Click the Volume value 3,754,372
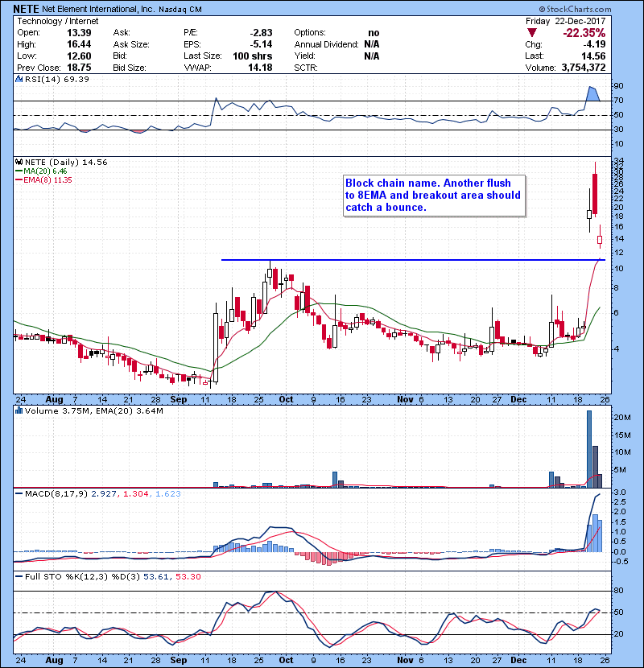The width and height of the screenshot is (644, 668). (x=584, y=68)
